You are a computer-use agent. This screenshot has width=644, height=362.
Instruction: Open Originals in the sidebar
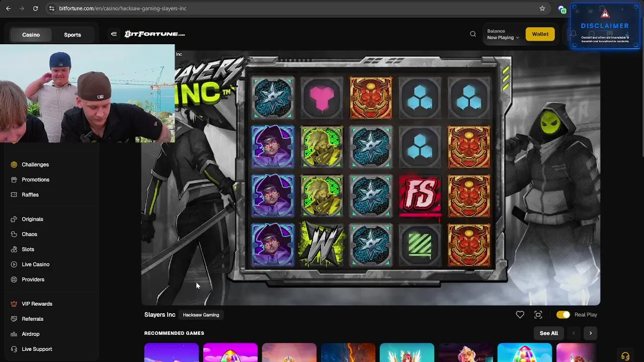(32, 219)
